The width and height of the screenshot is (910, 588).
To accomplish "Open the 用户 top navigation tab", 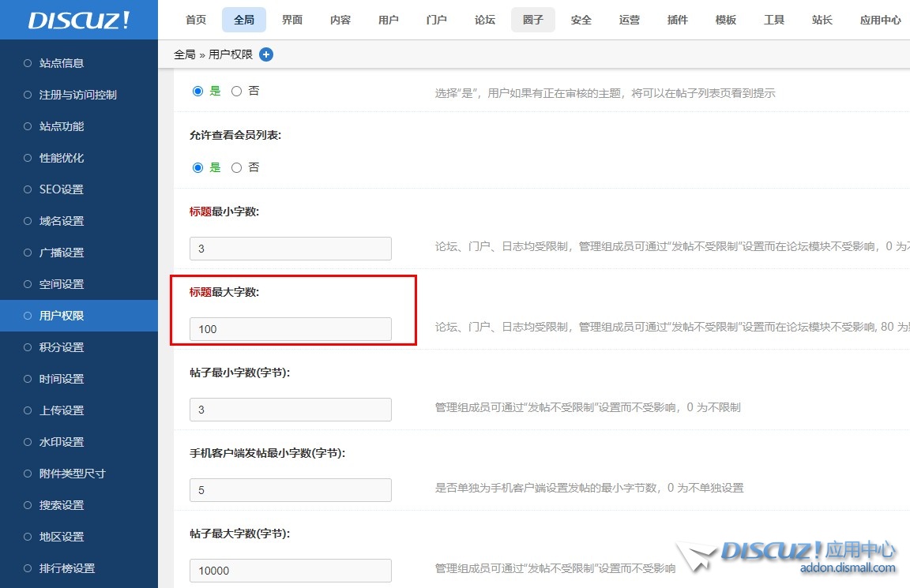I will pyautogui.click(x=389, y=20).
